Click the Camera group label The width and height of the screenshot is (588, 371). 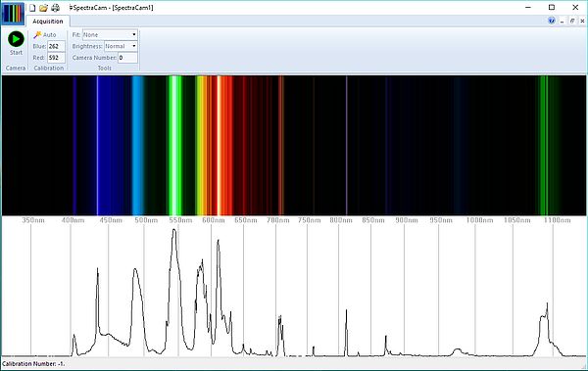(16, 68)
